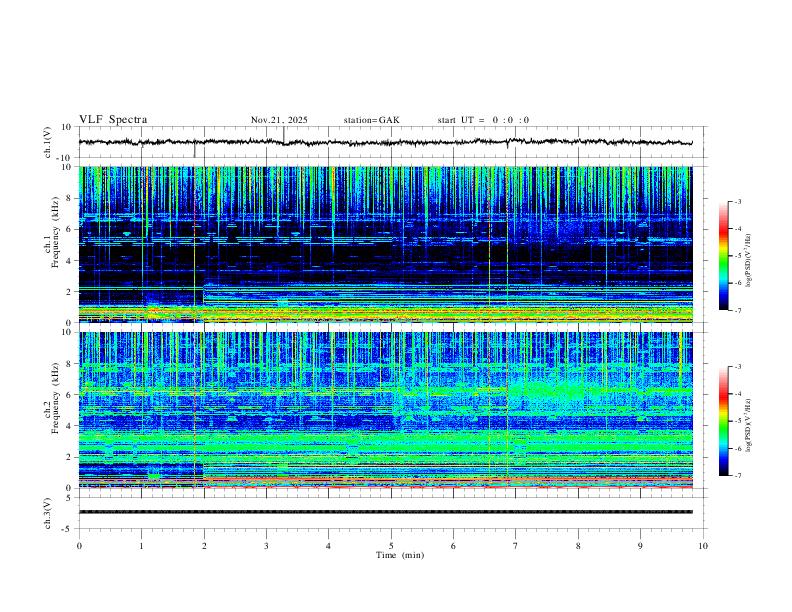The width and height of the screenshot is (792, 612).
Task: Click the "VLF Spectra" title text
Action: pos(113,119)
